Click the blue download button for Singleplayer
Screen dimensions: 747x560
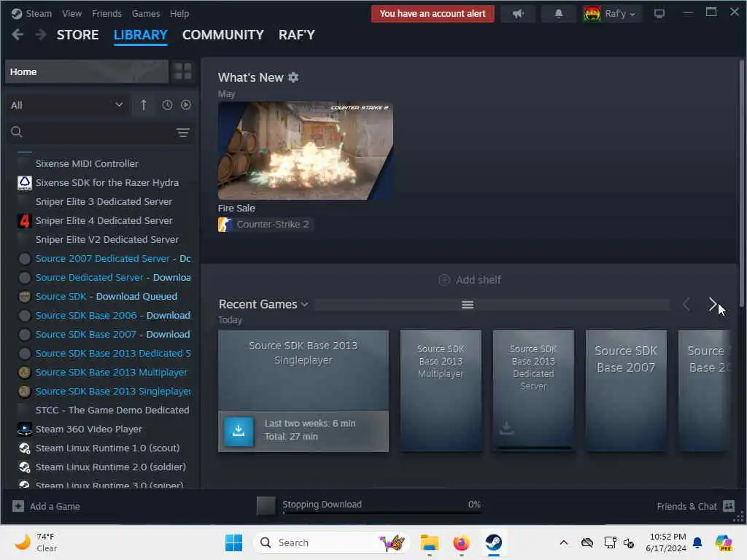(239, 431)
